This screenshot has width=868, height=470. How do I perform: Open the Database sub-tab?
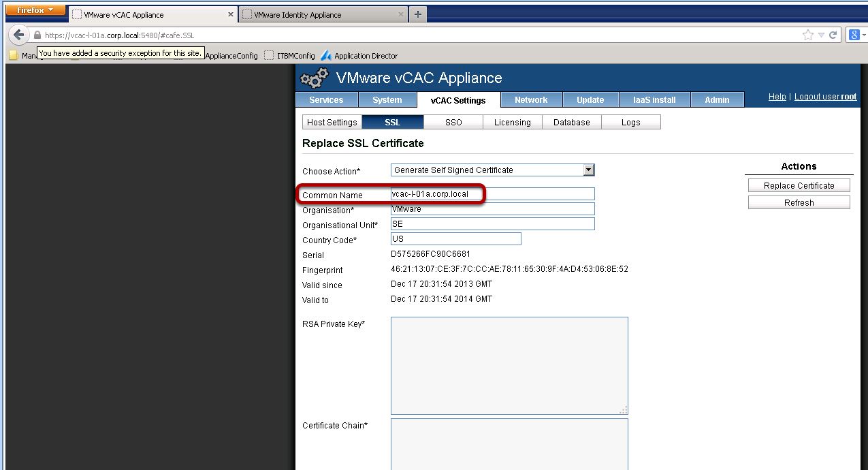pos(572,123)
